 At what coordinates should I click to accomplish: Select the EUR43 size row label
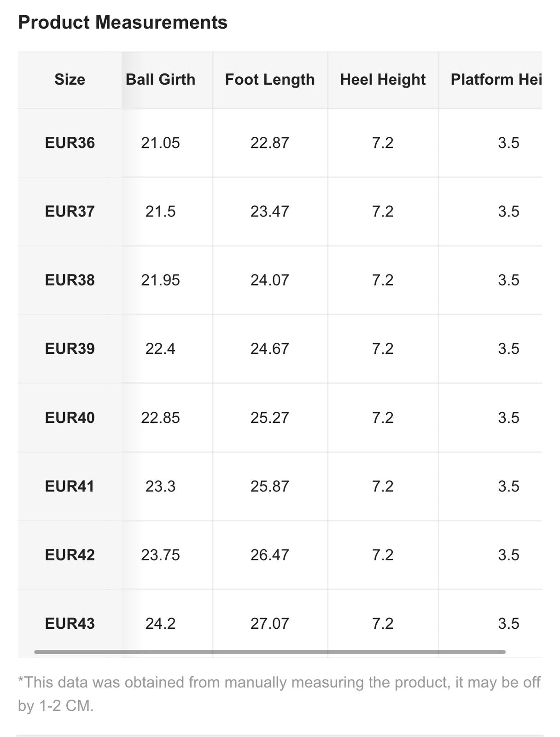(x=70, y=623)
